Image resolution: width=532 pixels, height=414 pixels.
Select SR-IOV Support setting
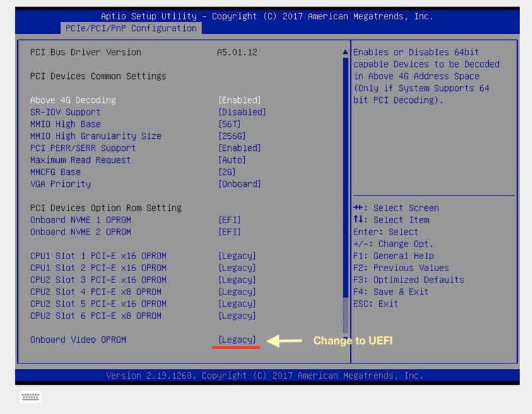pos(65,112)
